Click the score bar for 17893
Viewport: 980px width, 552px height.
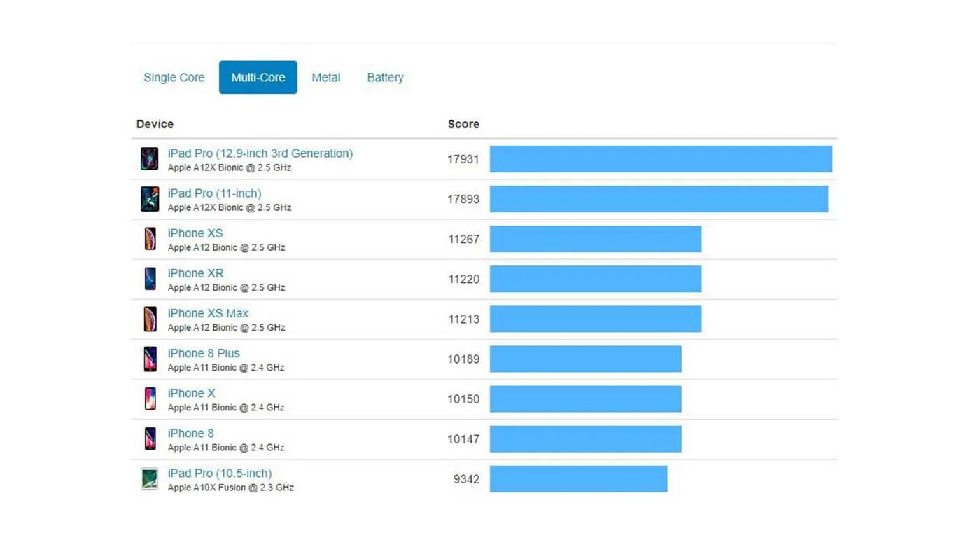[659, 199]
